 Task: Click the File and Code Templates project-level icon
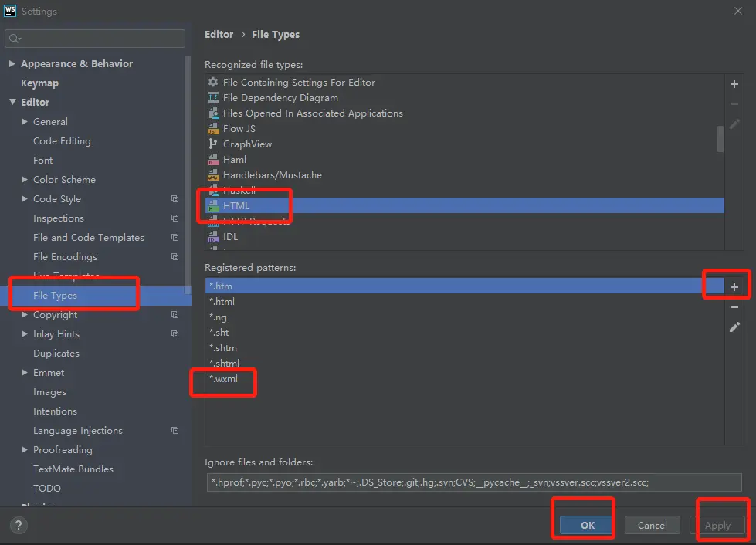click(175, 238)
